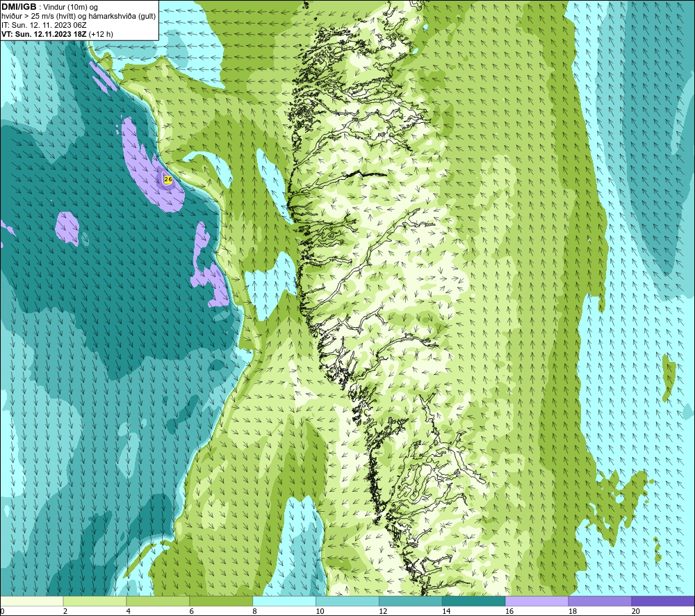Viewport: 695px width, 616px height.
Task: Select the 8–10 m/s light cyan legend swatch
Action: pyautogui.click(x=284, y=601)
